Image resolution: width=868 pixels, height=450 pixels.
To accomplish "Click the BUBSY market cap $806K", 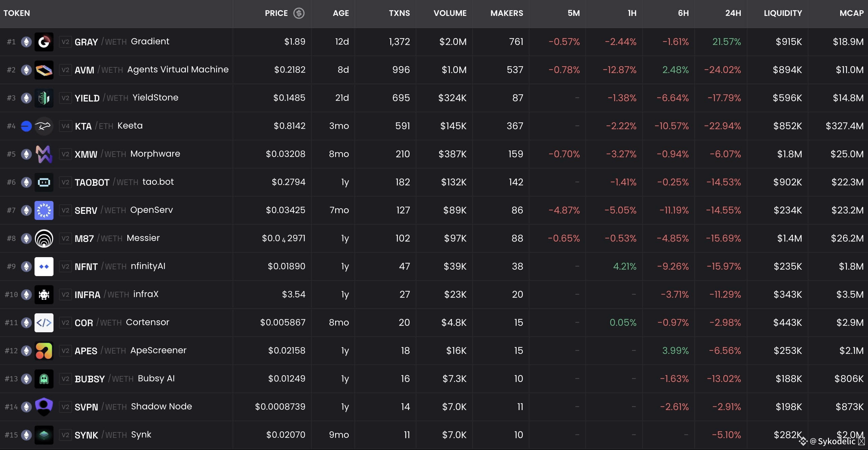I will (849, 379).
